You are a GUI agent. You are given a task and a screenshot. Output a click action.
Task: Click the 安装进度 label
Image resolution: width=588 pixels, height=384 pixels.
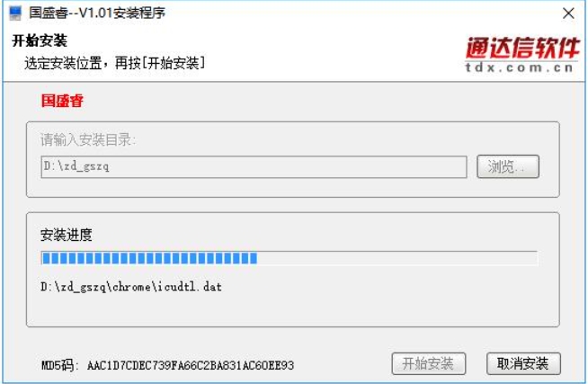click(66, 235)
